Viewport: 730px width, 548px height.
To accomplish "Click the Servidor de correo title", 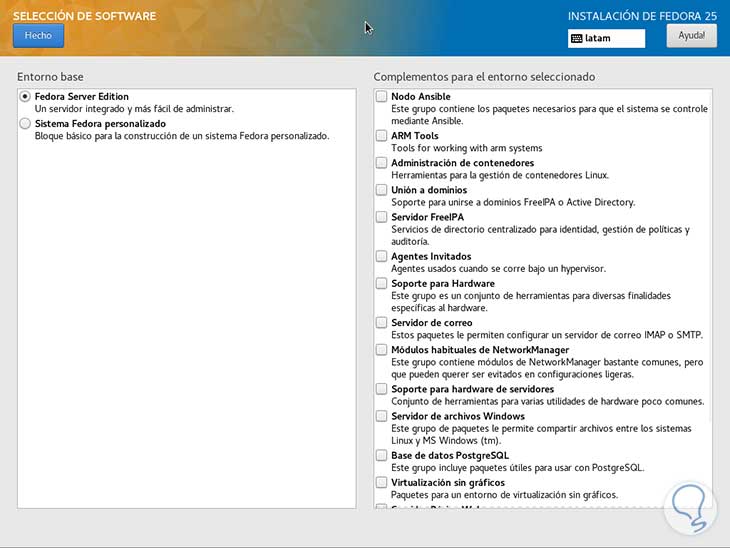I will 432,322.
